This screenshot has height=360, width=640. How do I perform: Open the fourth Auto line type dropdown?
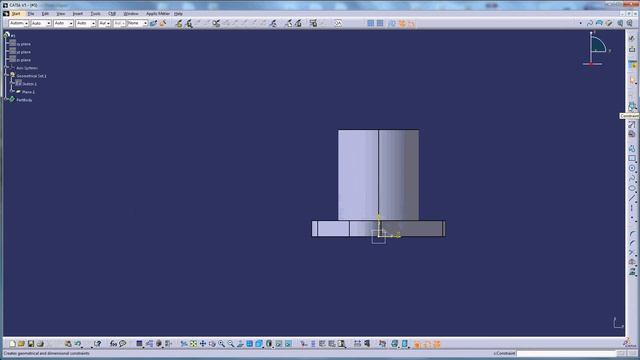85,23
